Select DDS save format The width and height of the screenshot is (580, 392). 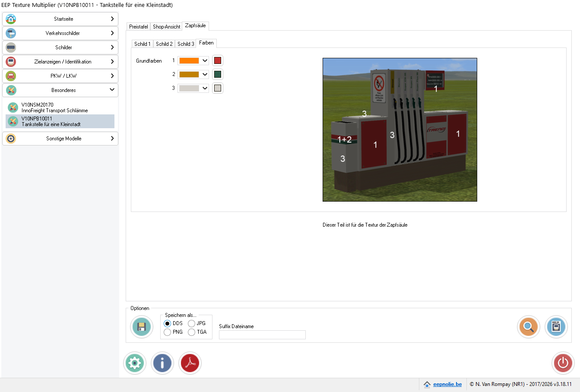click(x=168, y=323)
